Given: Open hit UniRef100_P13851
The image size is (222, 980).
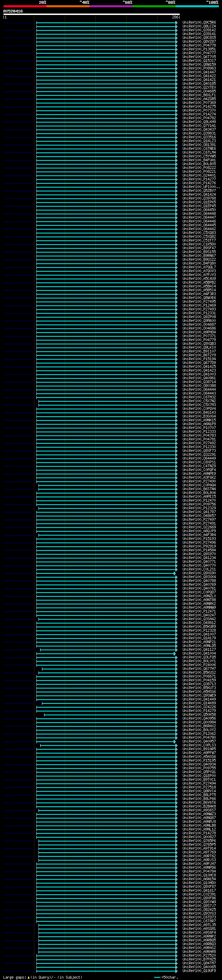Looking at the screenshot, I should [199, 49].
